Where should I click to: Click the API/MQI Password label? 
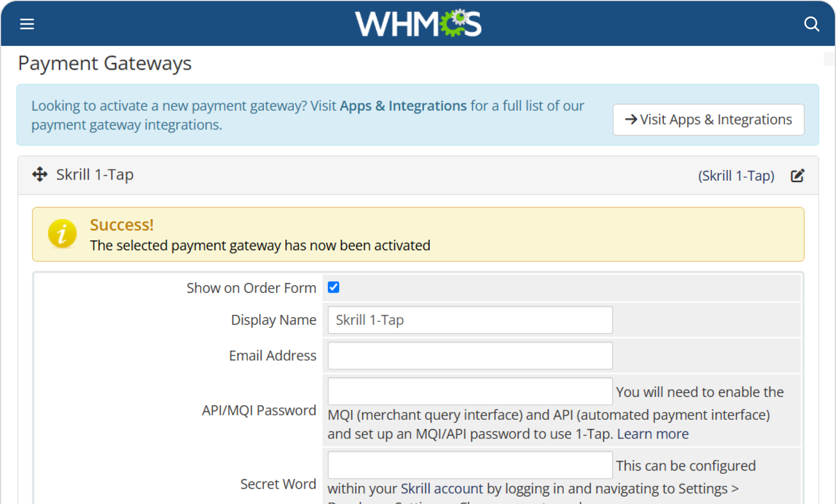click(x=259, y=411)
